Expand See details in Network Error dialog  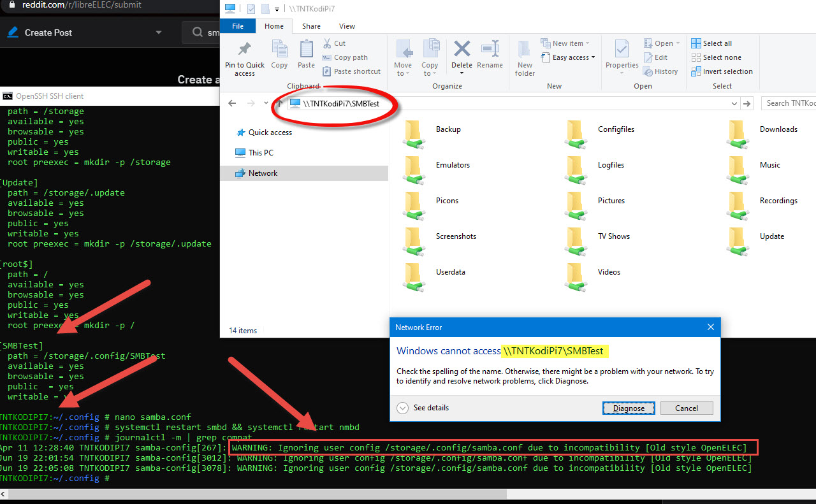pos(402,408)
